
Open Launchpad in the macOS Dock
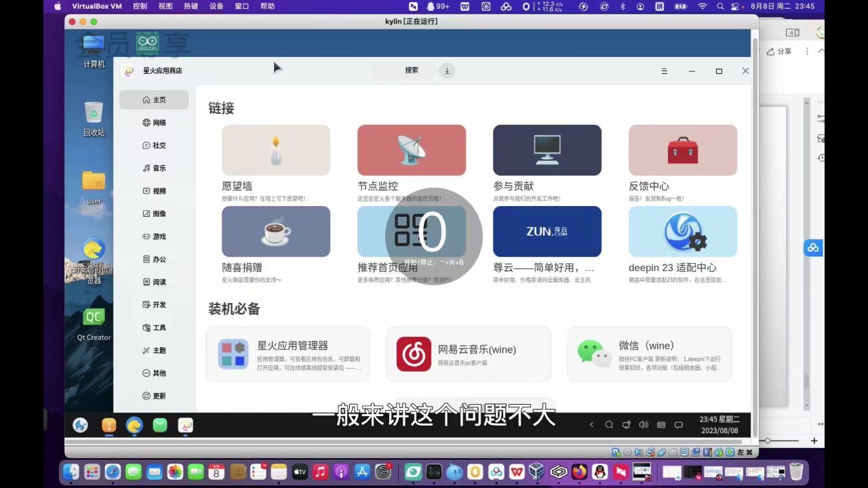point(92,472)
